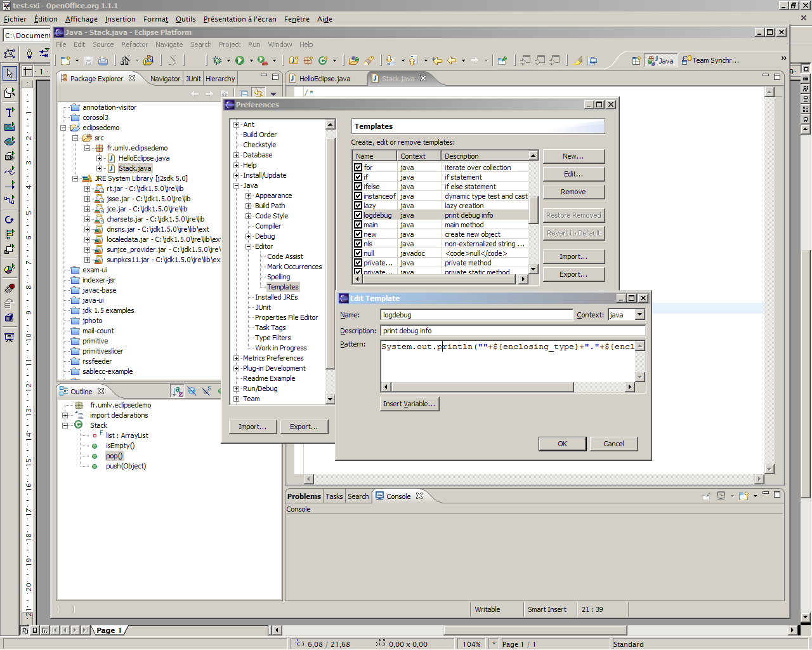
Task: Click the Pattern horizontal scrollbar
Action: 482,387
